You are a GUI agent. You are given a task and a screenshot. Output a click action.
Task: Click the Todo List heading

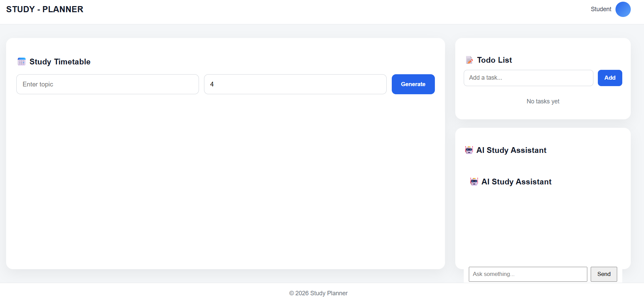(494, 60)
